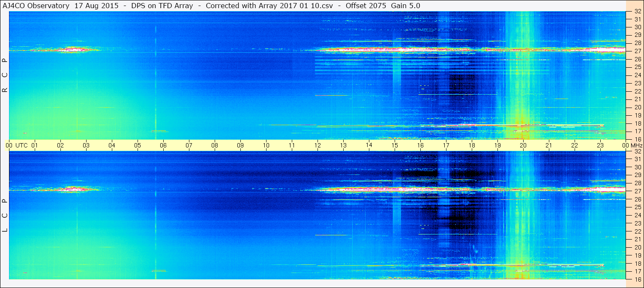Click the 09 UTC hour marker
The width and height of the screenshot is (644, 288).
pyautogui.click(x=240, y=145)
